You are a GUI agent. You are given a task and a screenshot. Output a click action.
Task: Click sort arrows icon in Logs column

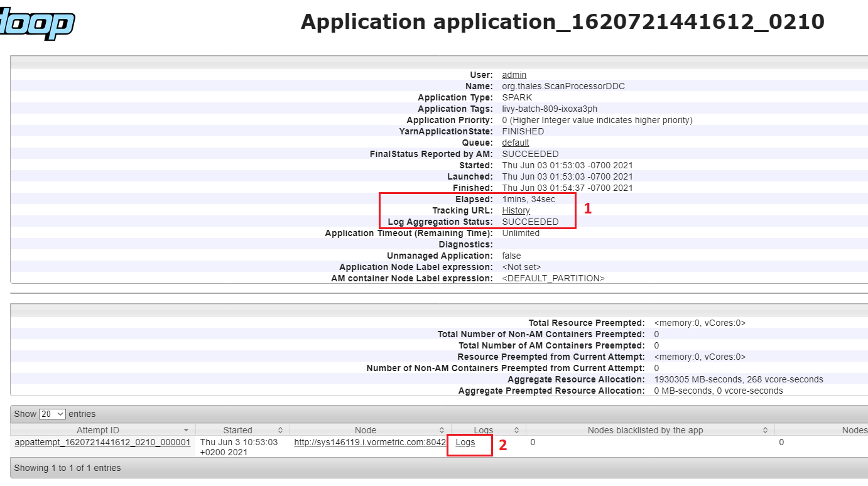point(516,430)
